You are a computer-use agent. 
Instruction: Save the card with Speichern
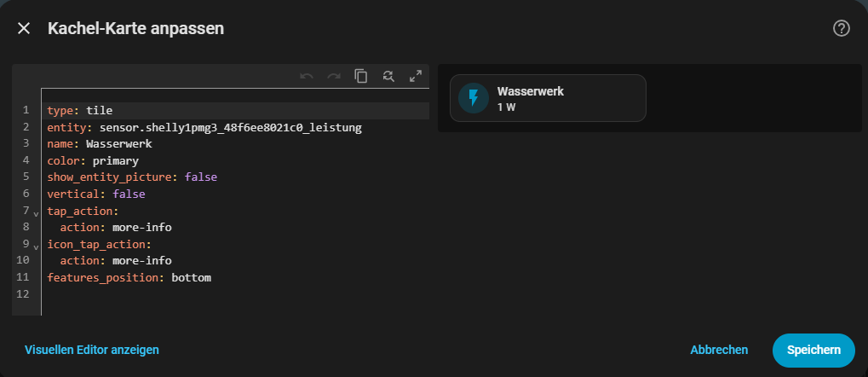pos(813,350)
